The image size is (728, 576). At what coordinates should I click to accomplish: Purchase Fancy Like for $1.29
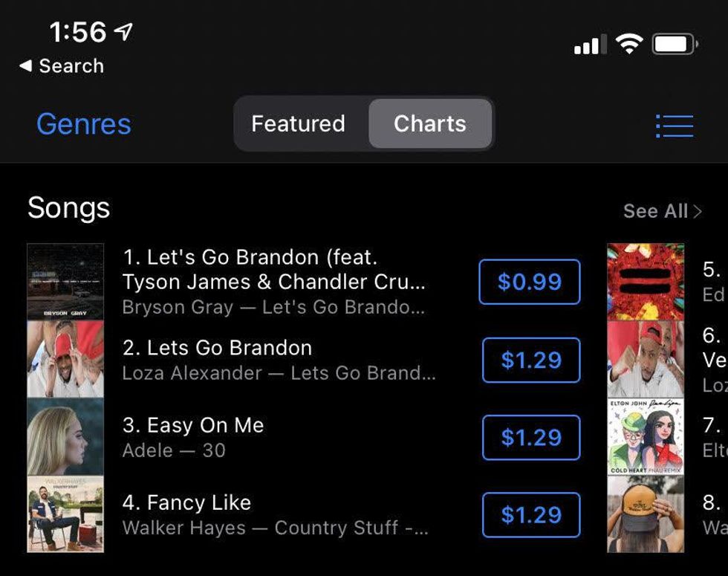530,514
